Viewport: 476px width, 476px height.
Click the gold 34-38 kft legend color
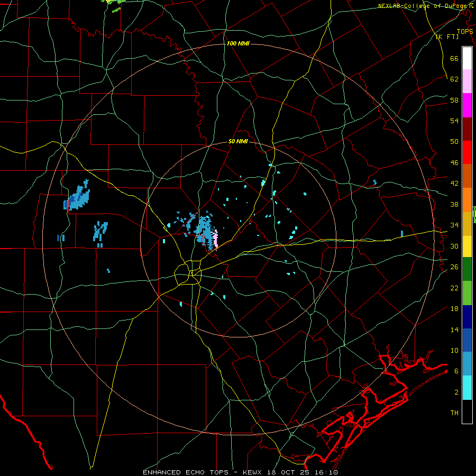coord(467,224)
